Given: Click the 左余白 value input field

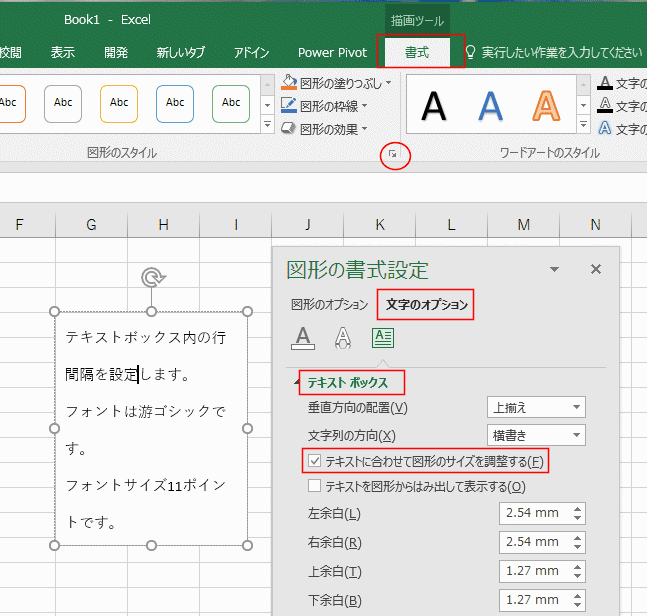Looking at the screenshot, I should tap(532, 514).
